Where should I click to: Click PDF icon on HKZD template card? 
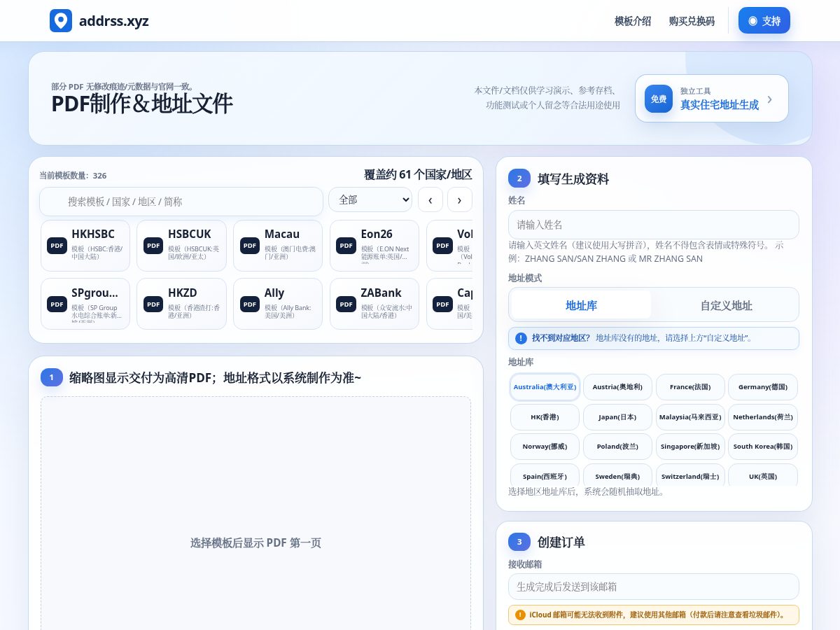click(x=153, y=304)
